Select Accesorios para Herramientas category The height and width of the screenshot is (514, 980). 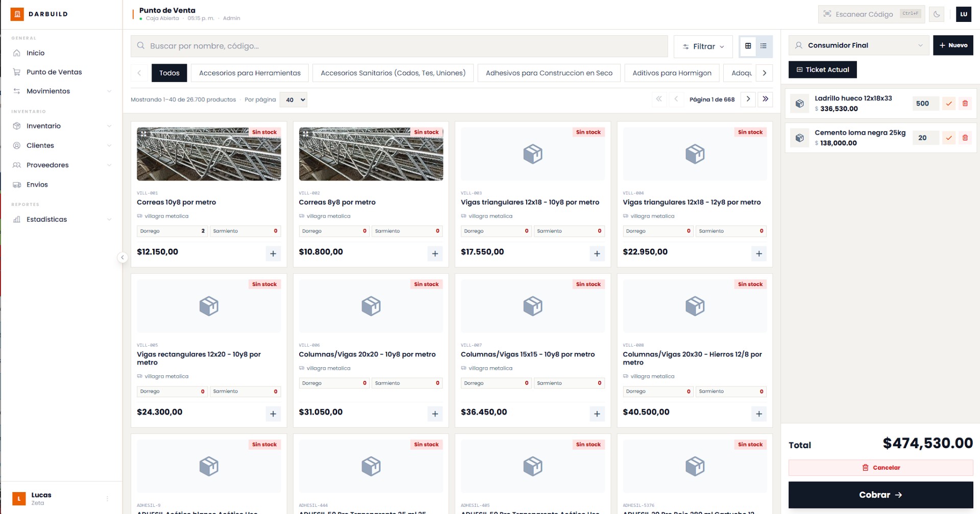click(250, 73)
